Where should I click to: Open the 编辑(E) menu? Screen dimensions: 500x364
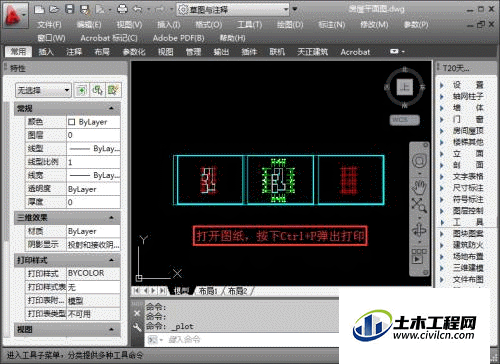point(89,25)
